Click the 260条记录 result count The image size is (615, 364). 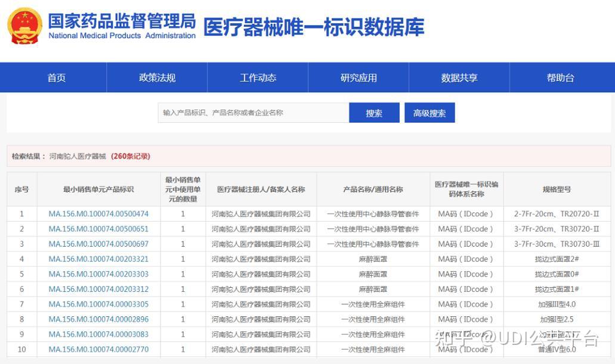coord(131,156)
